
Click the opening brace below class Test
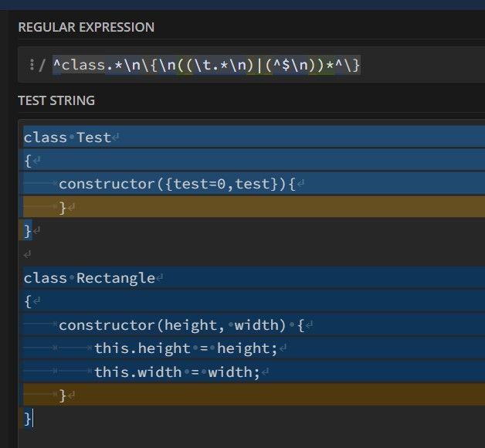coord(27,161)
